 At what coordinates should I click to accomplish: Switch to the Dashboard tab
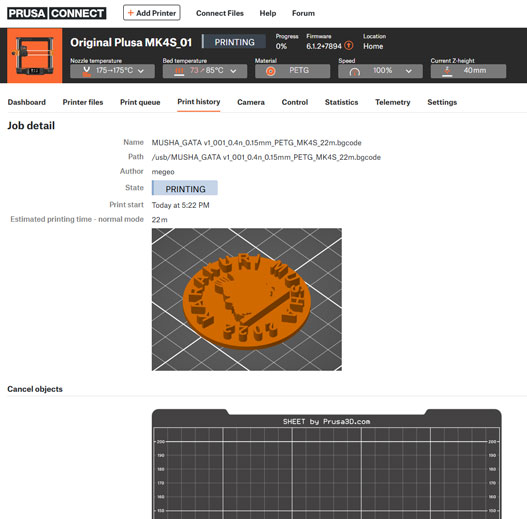point(27,102)
